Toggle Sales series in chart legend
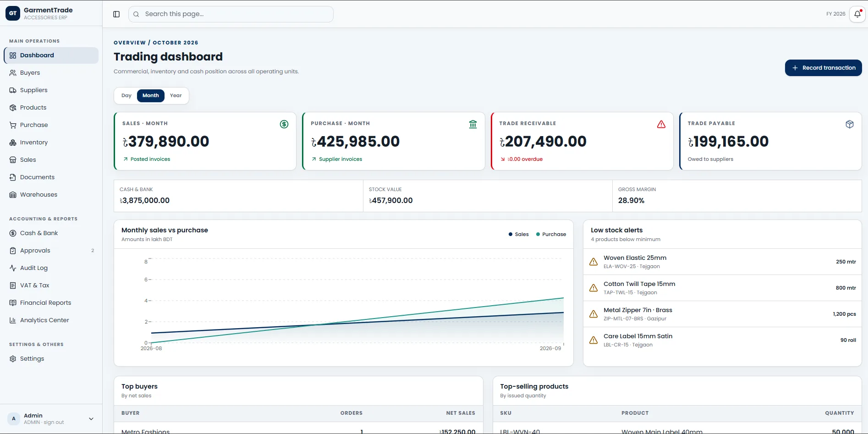 click(x=519, y=234)
